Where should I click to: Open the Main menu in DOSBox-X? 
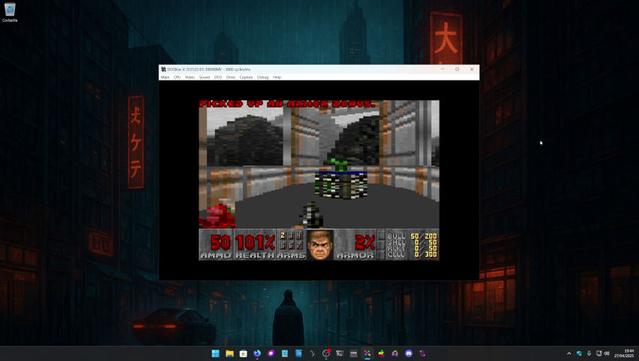(x=165, y=77)
